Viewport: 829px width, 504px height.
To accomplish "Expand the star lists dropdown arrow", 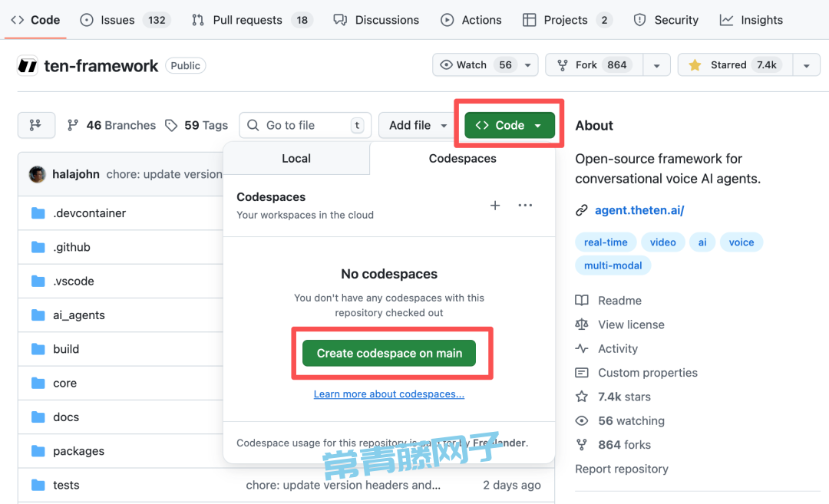I will tap(806, 65).
